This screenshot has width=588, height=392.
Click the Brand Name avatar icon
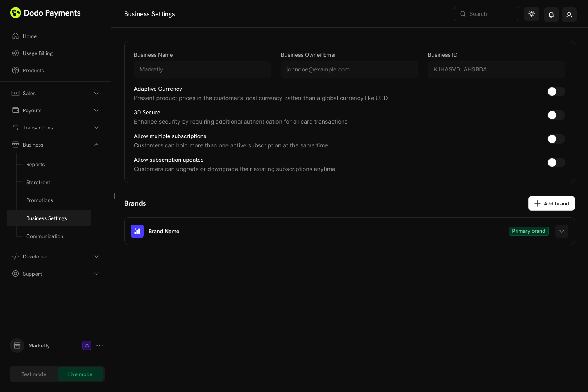[137, 231]
